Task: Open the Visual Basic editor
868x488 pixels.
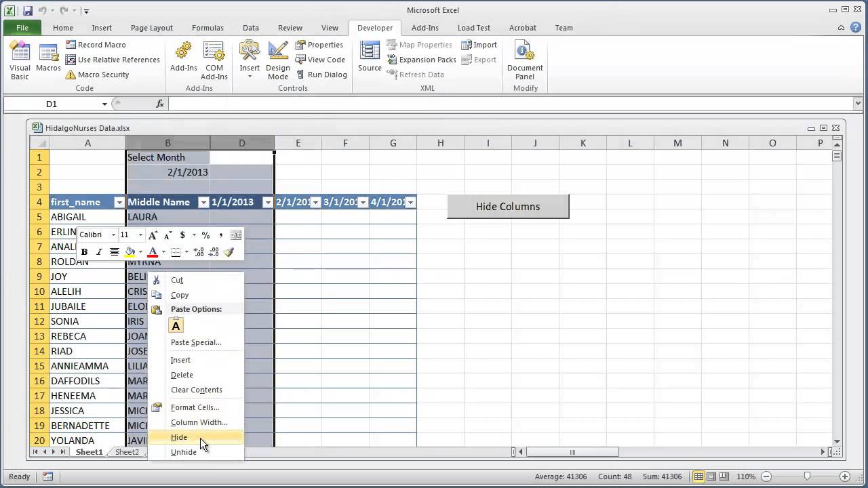Action: tap(20, 61)
